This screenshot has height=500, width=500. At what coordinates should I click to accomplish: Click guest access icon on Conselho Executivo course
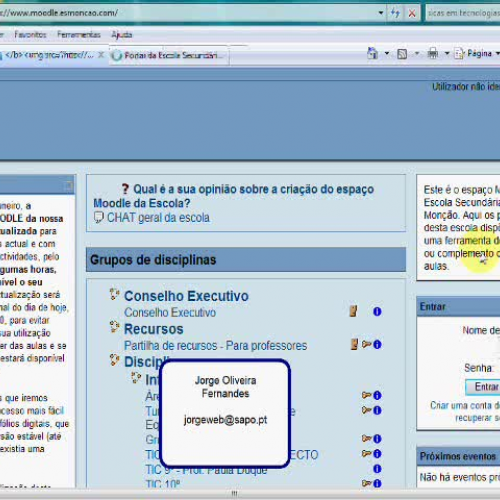click(353, 311)
